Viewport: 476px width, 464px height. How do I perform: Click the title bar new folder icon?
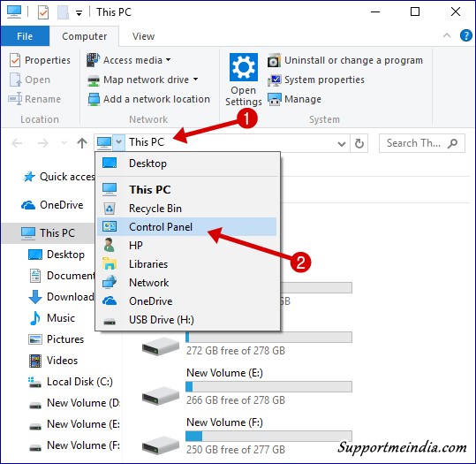click(x=63, y=12)
